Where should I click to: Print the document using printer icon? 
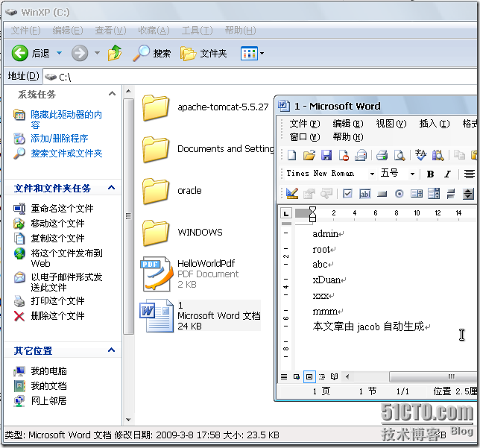[x=382, y=155]
